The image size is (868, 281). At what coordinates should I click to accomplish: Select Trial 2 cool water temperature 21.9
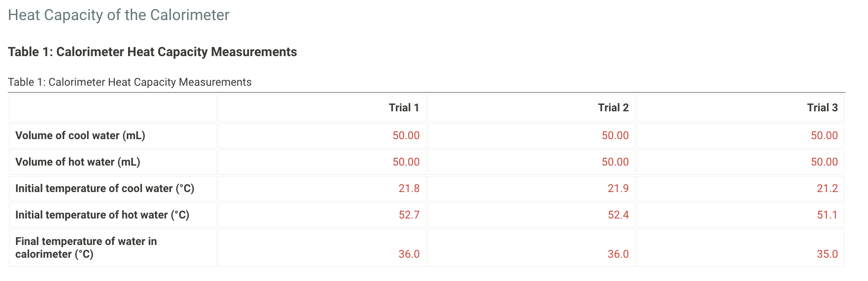coord(618,188)
